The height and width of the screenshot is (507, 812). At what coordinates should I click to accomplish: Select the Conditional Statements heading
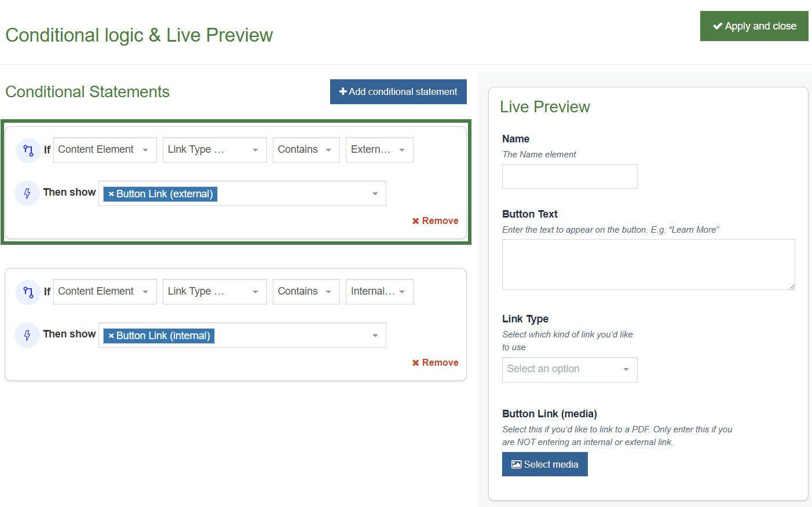pyautogui.click(x=87, y=91)
